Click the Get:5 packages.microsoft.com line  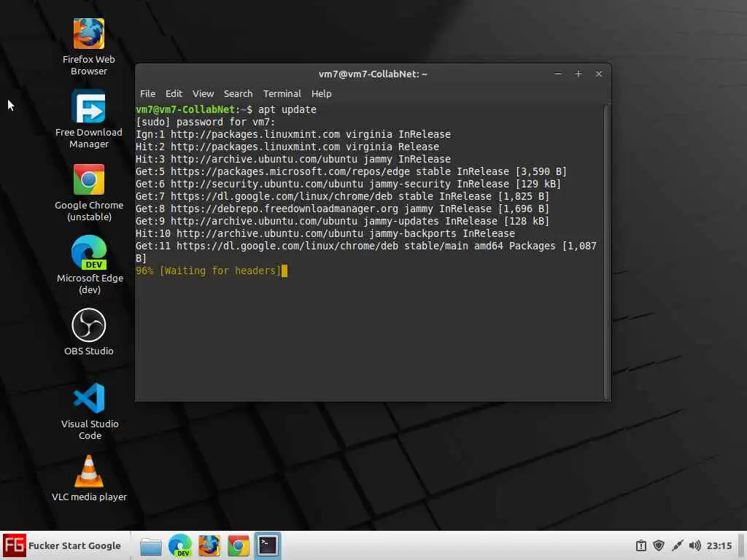pos(351,171)
